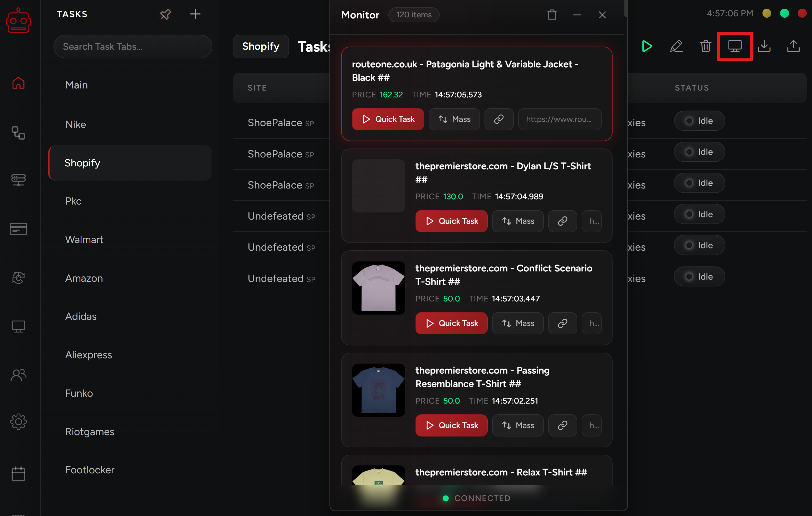Copy the link for the Dylan L/S T-Shirt
This screenshot has width=812, height=516.
[562, 221]
